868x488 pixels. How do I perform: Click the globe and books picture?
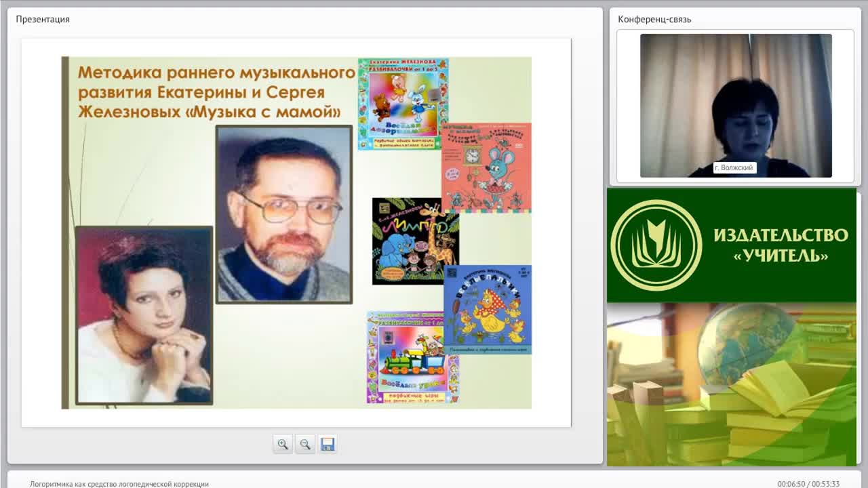point(732,384)
